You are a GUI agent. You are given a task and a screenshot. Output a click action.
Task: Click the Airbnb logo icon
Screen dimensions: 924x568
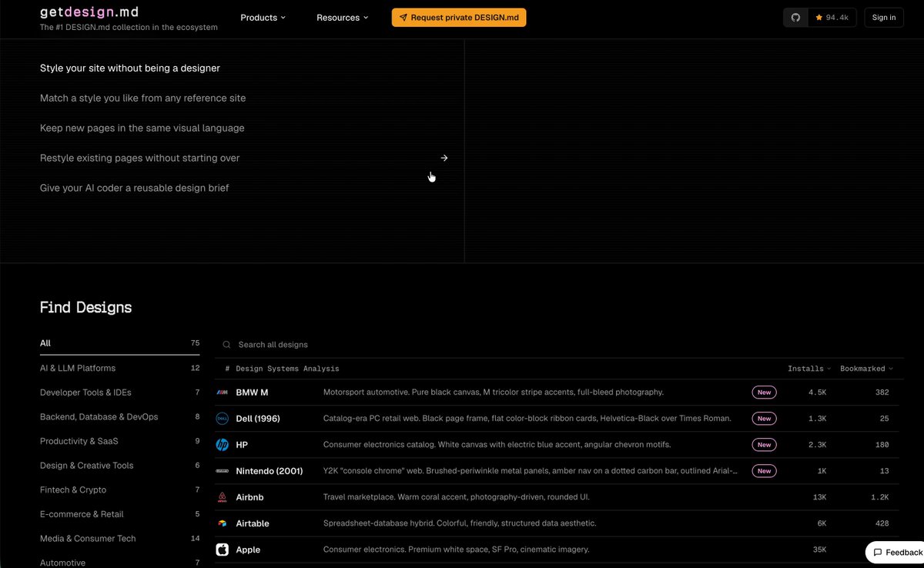pyautogui.click(x=222, y=497)
